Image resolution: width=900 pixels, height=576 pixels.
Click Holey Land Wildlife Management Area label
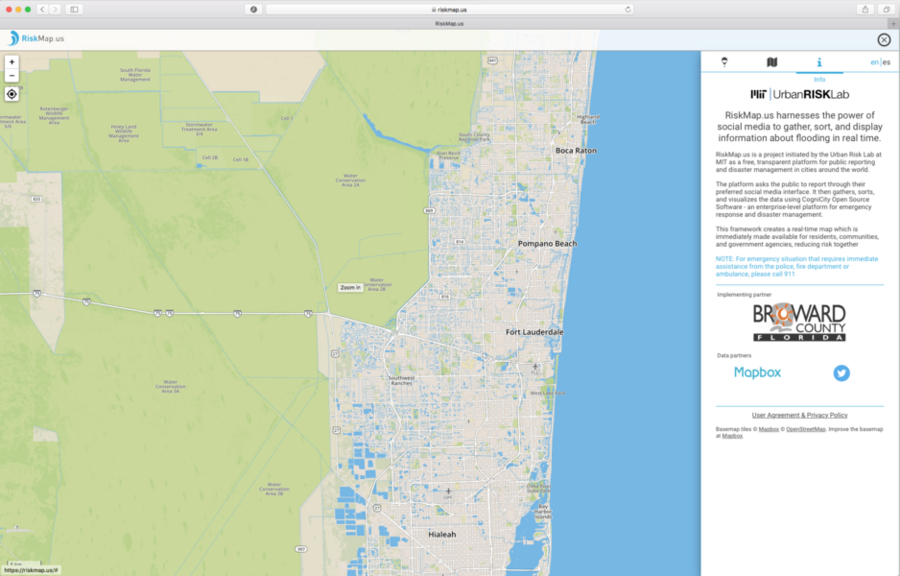pyautogui.click(x=123, y=133)
